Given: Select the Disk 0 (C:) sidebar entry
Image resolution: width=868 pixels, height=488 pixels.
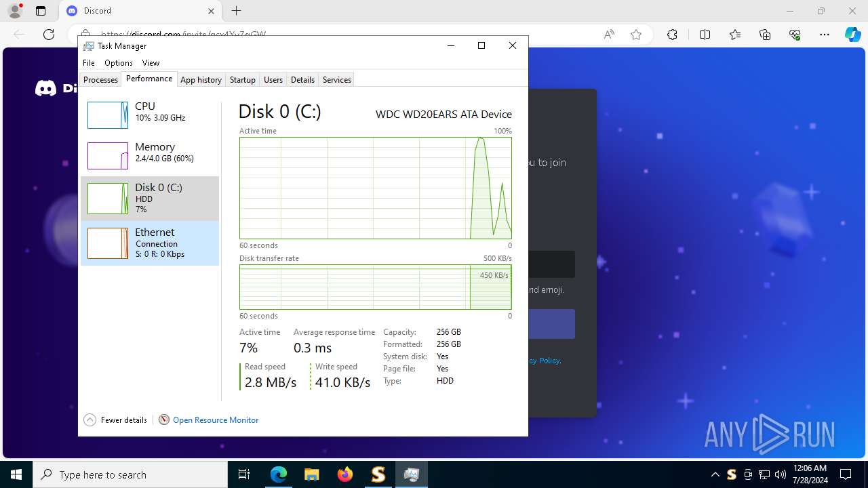Looking at the screenshot, I should click(150, 199).
